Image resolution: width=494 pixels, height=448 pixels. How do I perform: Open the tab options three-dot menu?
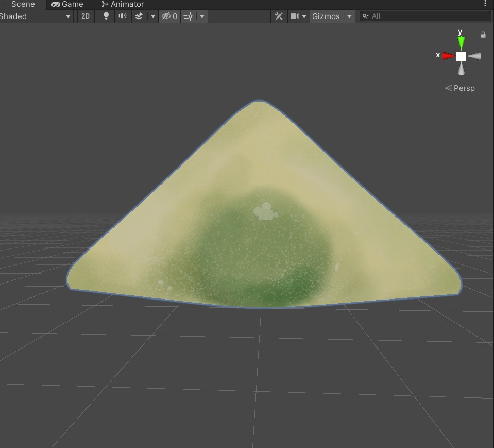point(485,4)
